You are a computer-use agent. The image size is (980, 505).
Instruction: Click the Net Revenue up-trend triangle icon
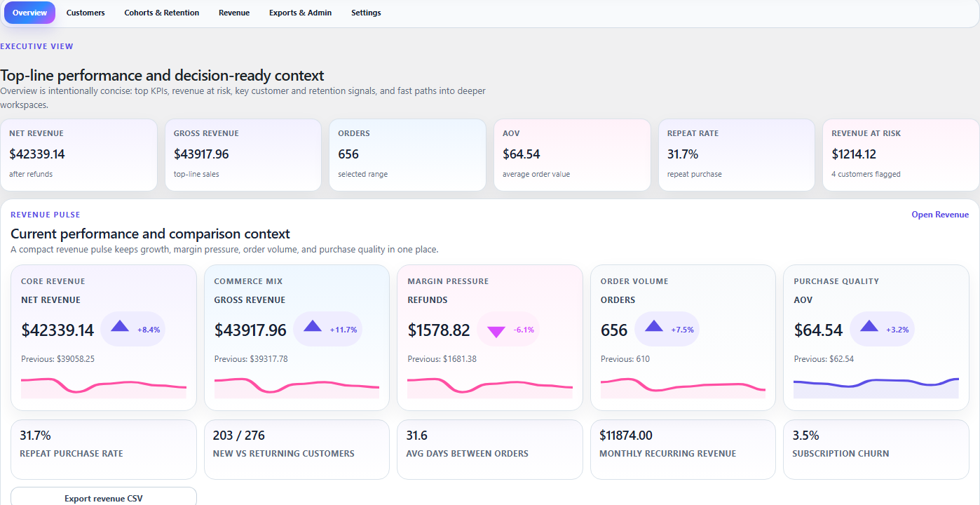(x=120, y=326)
